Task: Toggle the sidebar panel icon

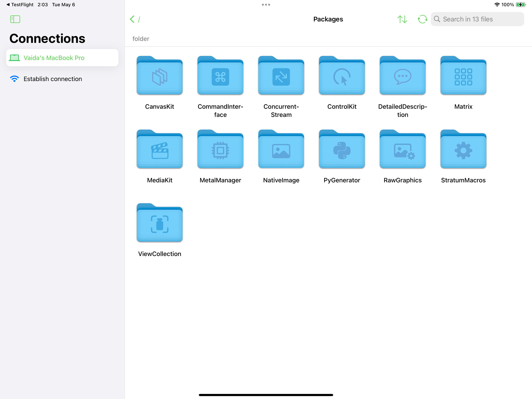Action: point(15,19)
